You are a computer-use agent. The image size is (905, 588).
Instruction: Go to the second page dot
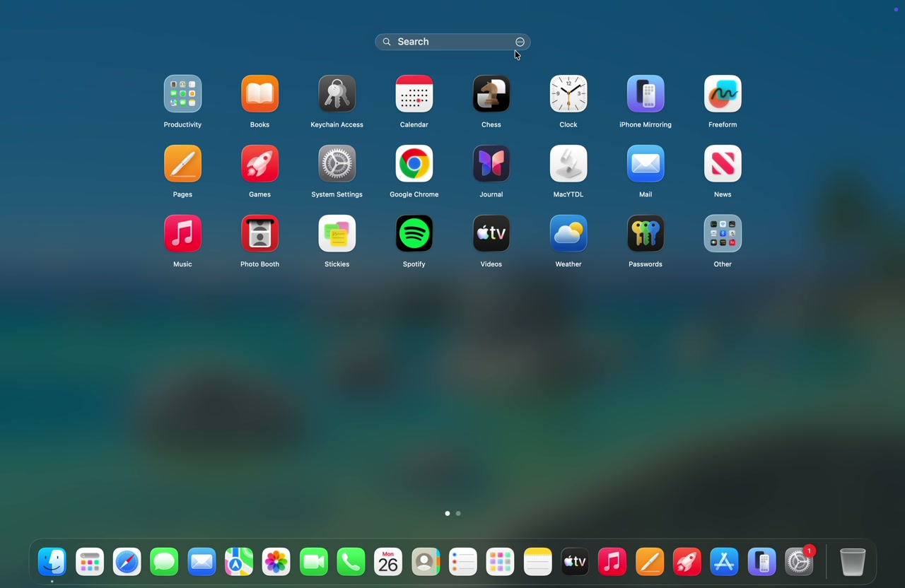[458, 514]
